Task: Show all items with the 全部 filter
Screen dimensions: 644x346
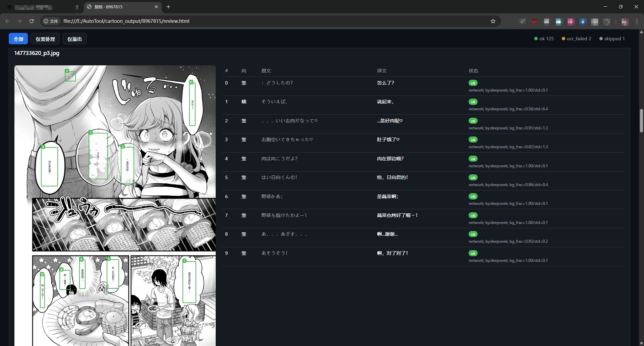Action: click(x=18, y=39)
